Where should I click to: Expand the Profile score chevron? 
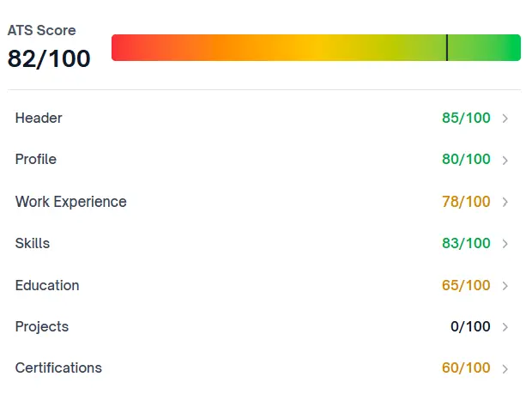click(x=505, y=161)
